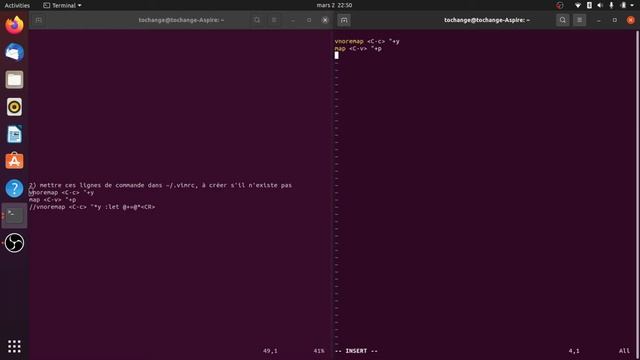This screenshot has height=360, width=640.
Task: Open Firefox from the dock
Action: pos(14,25)
